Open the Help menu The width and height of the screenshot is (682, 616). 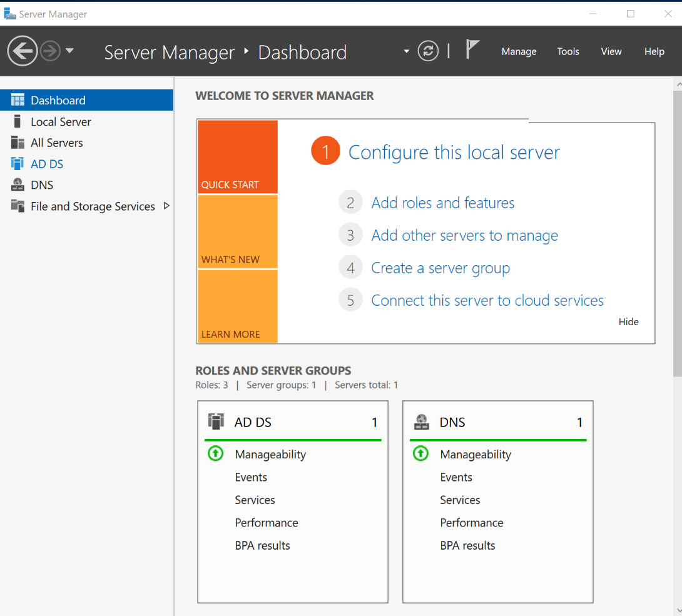click(654, 51)
